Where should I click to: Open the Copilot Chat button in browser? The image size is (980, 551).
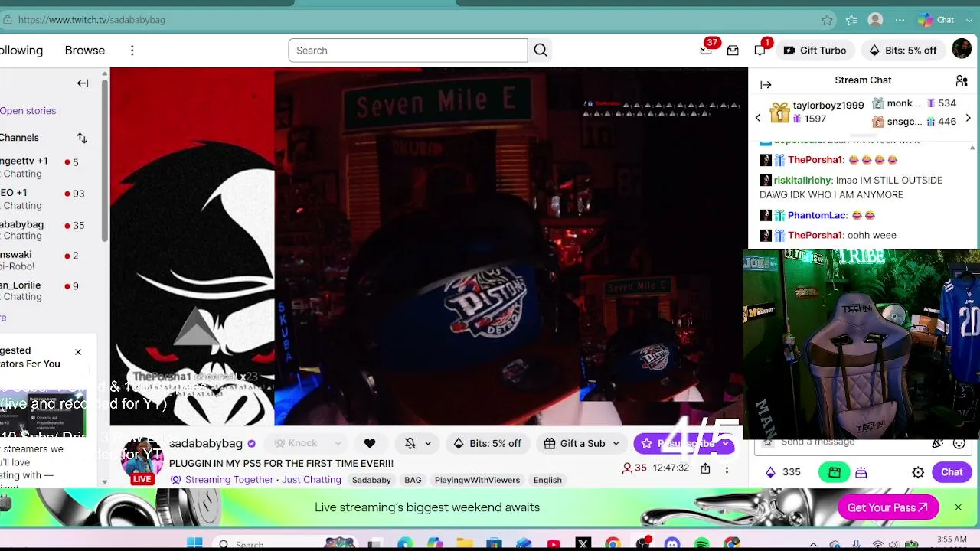(x=936, y=20)
